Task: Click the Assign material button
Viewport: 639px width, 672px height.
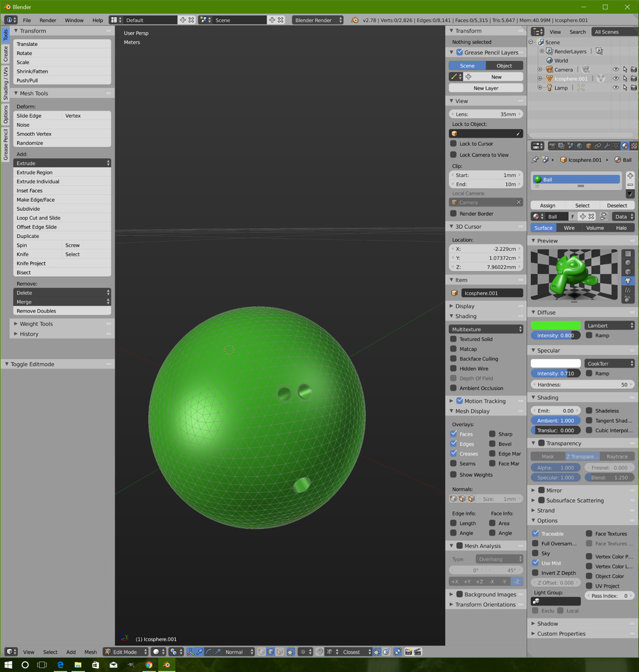Action: click(547, 205)
